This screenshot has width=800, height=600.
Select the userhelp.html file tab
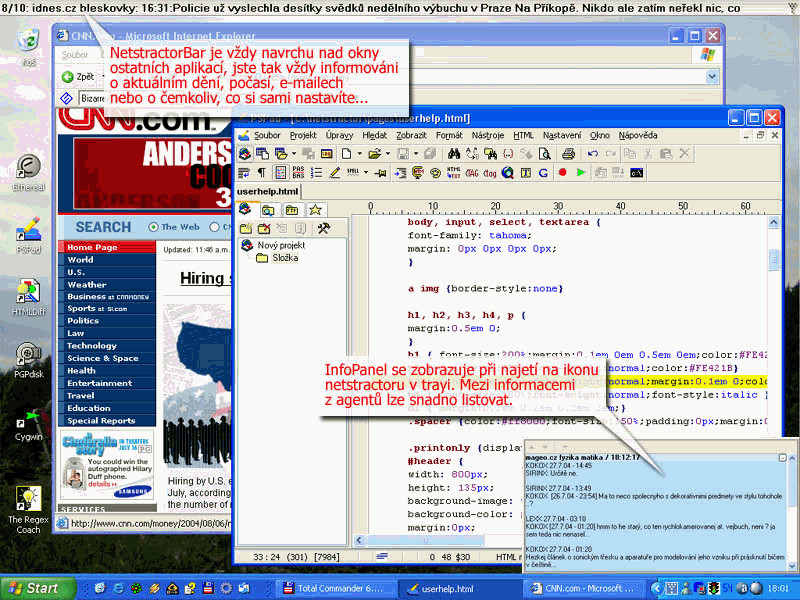click(x=267, y=192)
